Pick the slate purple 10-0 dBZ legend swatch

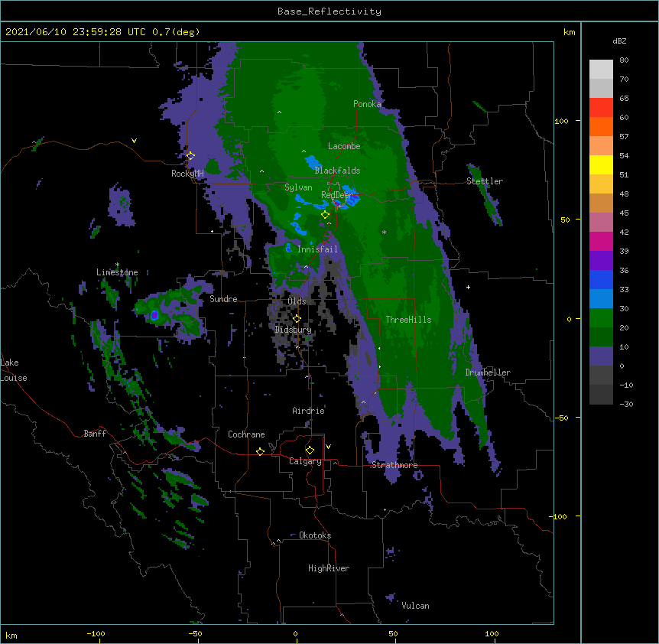tap(601, 356)
